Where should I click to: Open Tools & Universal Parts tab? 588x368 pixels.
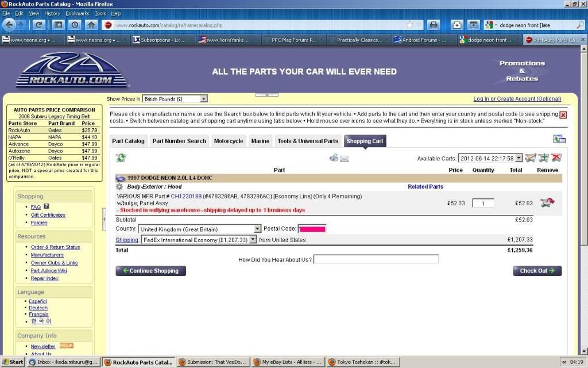(308, 141)
